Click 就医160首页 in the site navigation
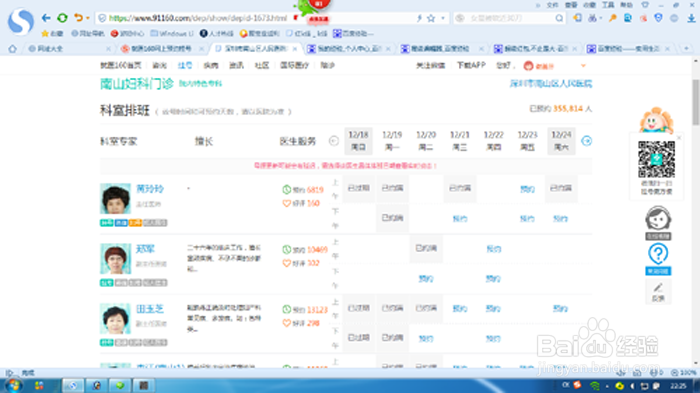The width and height of the screenshot is (700, 393). pos(121,65)
